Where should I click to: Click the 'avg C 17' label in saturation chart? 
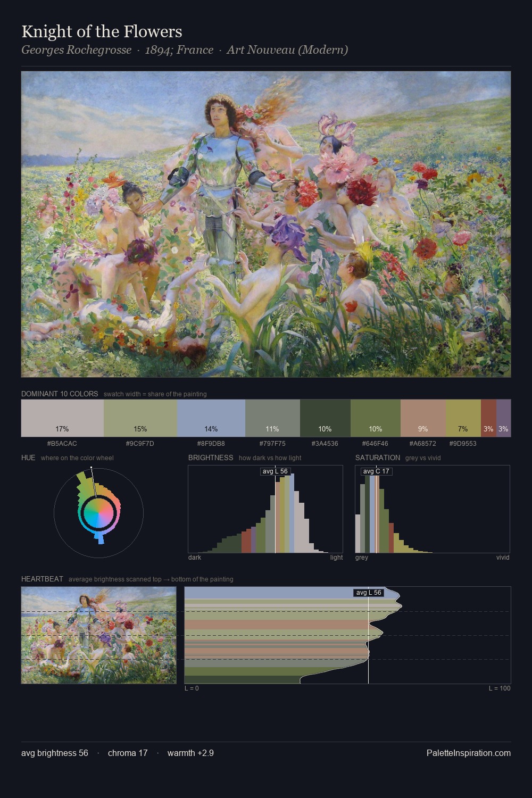[x=376, y=471]
